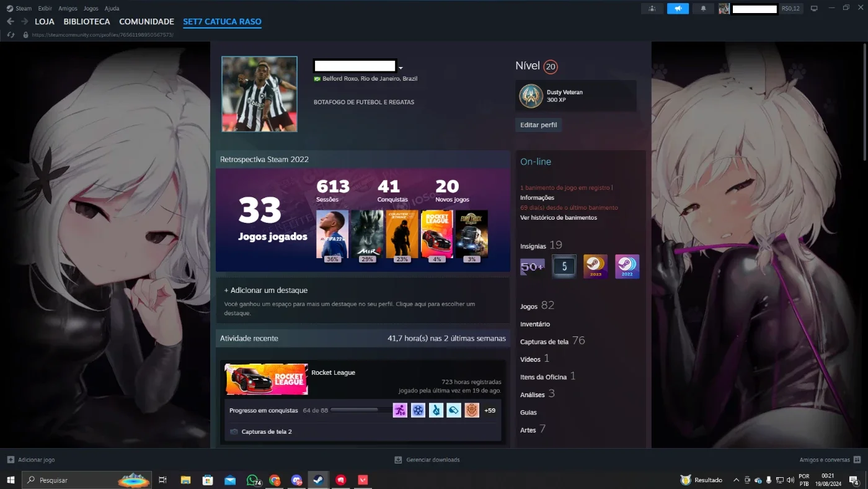Click Gerenciar downloads
This screenshot has height=489, width=868.
point(427,460)
